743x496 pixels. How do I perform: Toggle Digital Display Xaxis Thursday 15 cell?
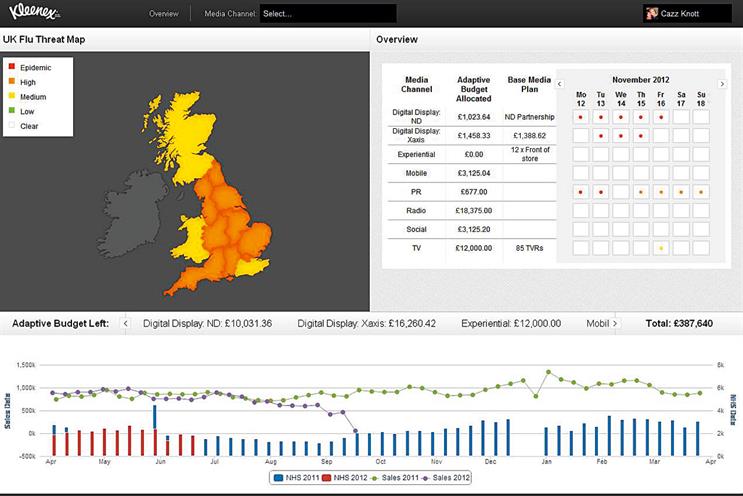coord(641,136)
